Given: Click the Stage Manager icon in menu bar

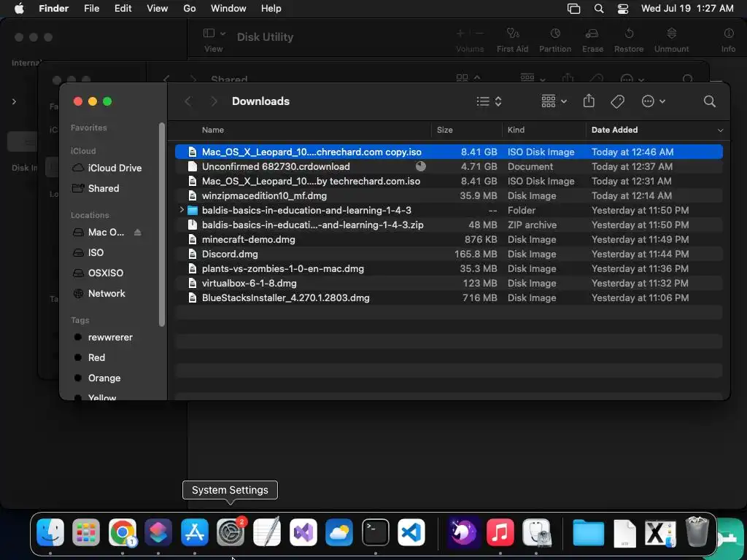Looking at the screenshot, I should pyautogui.click(x=573, y=9).
